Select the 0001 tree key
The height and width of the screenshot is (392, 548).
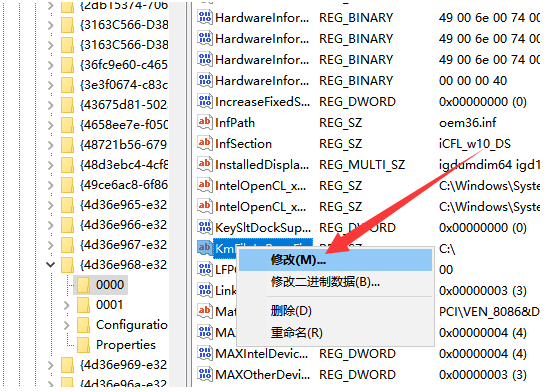click(x=109, y=305)
